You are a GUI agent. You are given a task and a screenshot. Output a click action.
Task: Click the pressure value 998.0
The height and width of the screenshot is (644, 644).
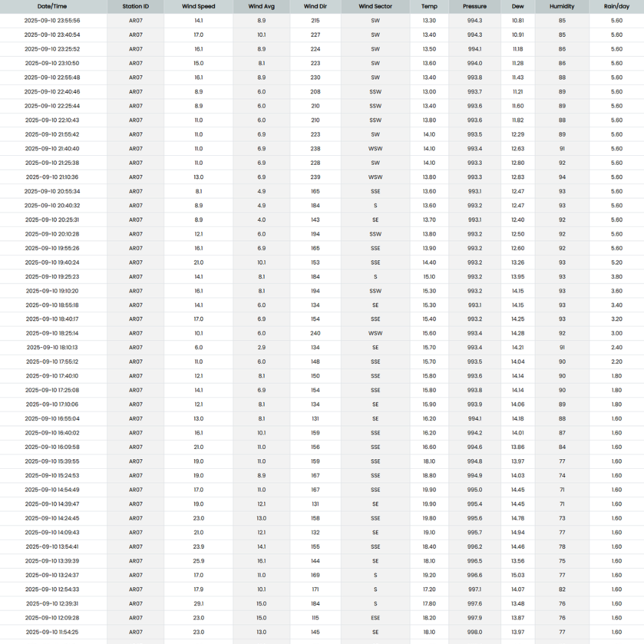click(x=475, y=632)
